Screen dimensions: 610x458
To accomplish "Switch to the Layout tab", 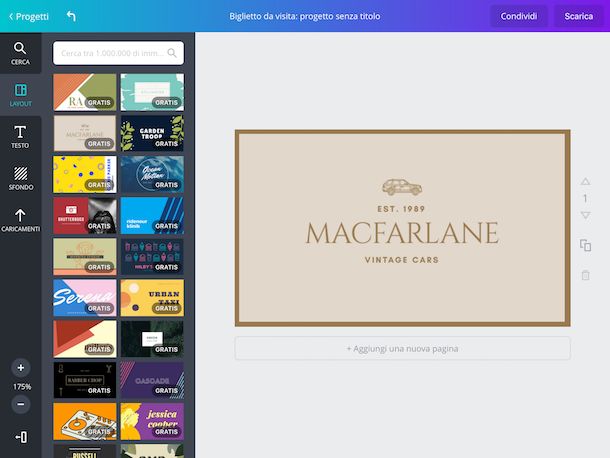I will click(x=20, y=95).
